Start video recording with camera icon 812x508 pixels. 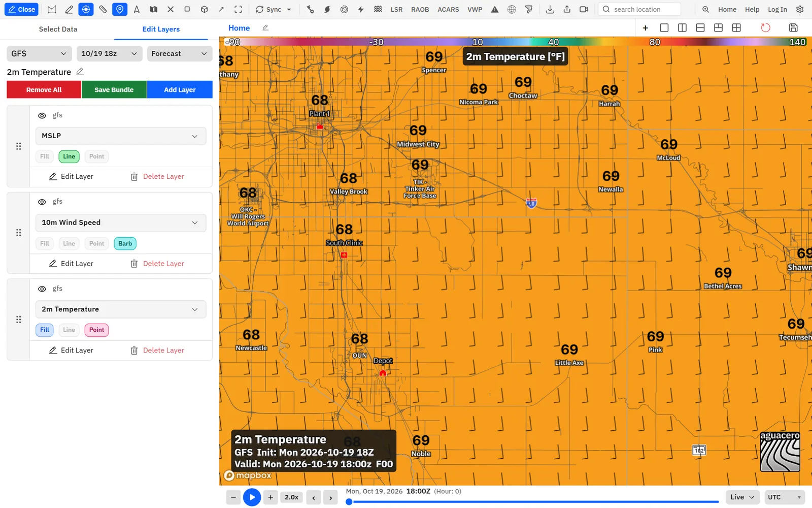click(584, 9)
